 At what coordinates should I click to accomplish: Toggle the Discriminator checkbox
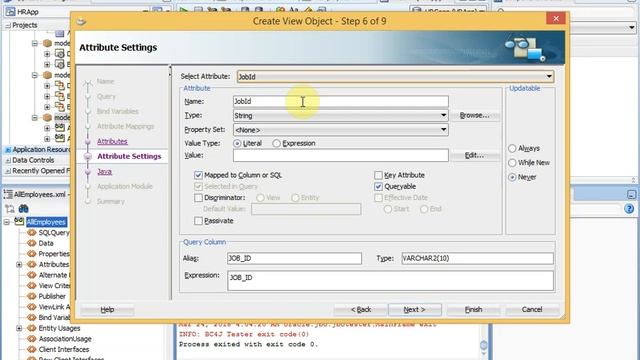[198, 198]
